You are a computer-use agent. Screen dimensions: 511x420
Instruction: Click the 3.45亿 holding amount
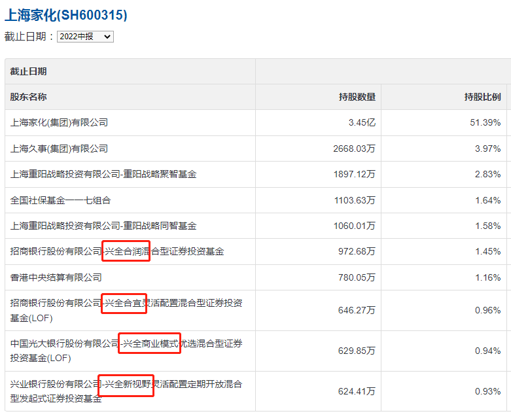362,122
